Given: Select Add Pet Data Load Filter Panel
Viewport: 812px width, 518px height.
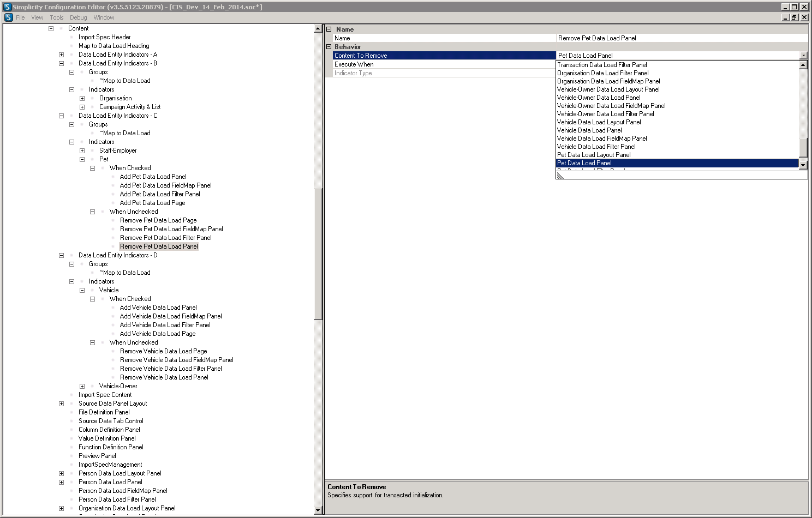Looking at the screenshot, I should tap(160, 194).
